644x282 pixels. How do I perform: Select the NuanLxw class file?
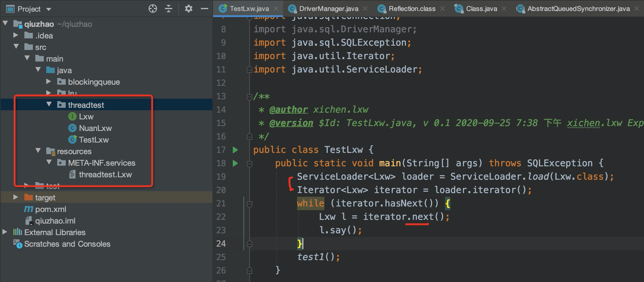click(95, 128)
